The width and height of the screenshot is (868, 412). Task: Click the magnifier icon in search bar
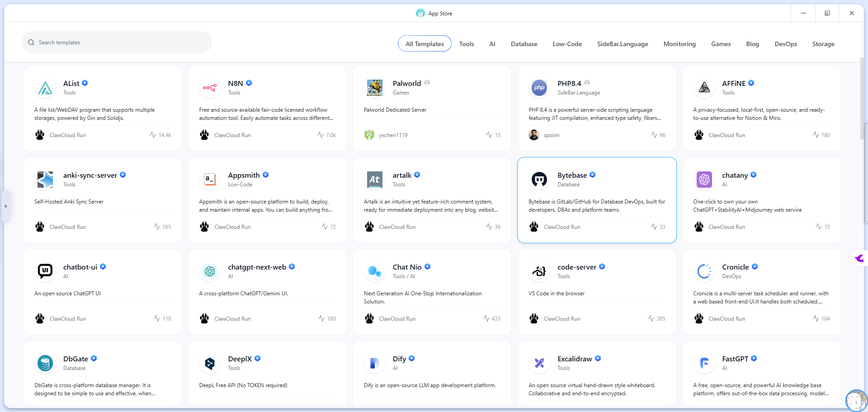point(31,43)
